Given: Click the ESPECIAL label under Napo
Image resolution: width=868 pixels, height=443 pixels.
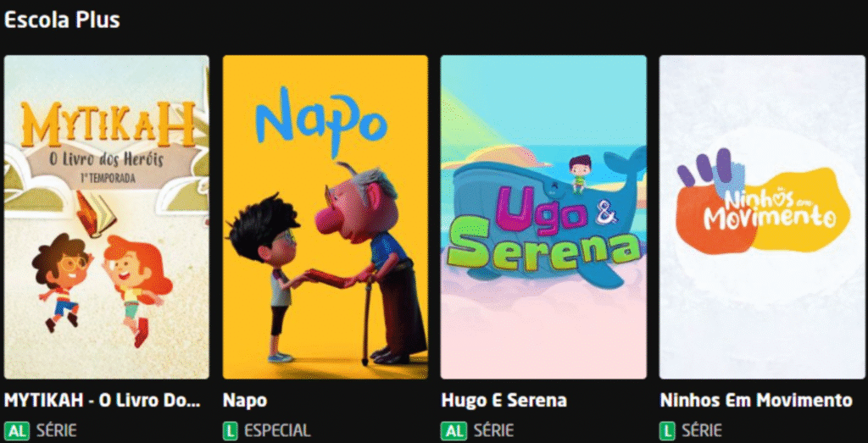Looking at the screenshot, I should [x=277, y=430].
